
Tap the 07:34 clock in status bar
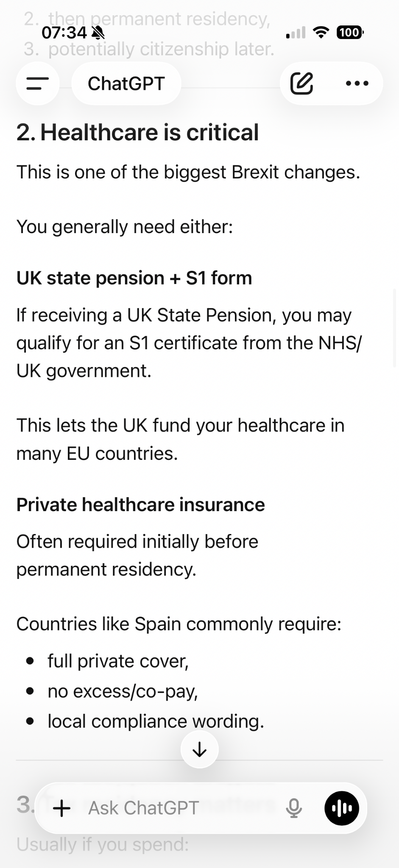click(x=64, y=32)
